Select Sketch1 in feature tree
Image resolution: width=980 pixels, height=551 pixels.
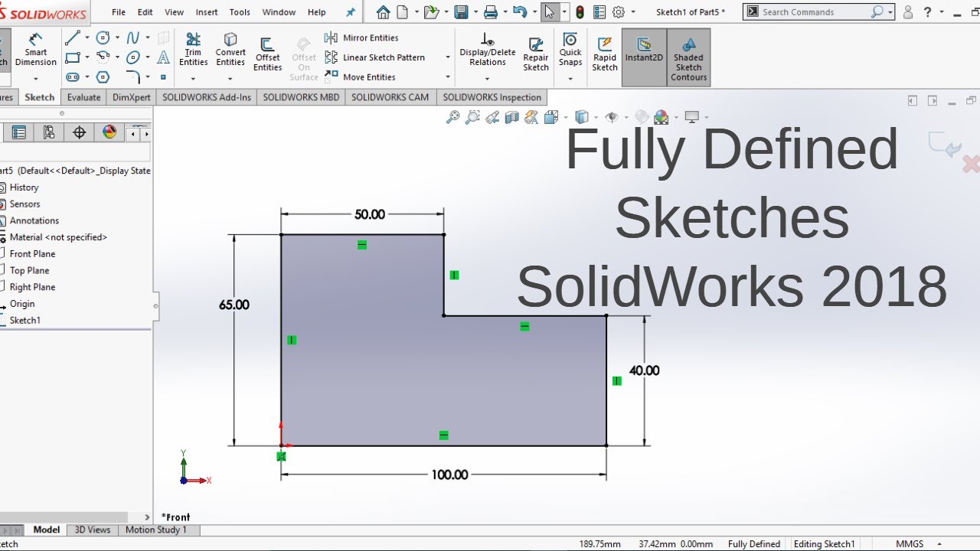pos(24,320)
